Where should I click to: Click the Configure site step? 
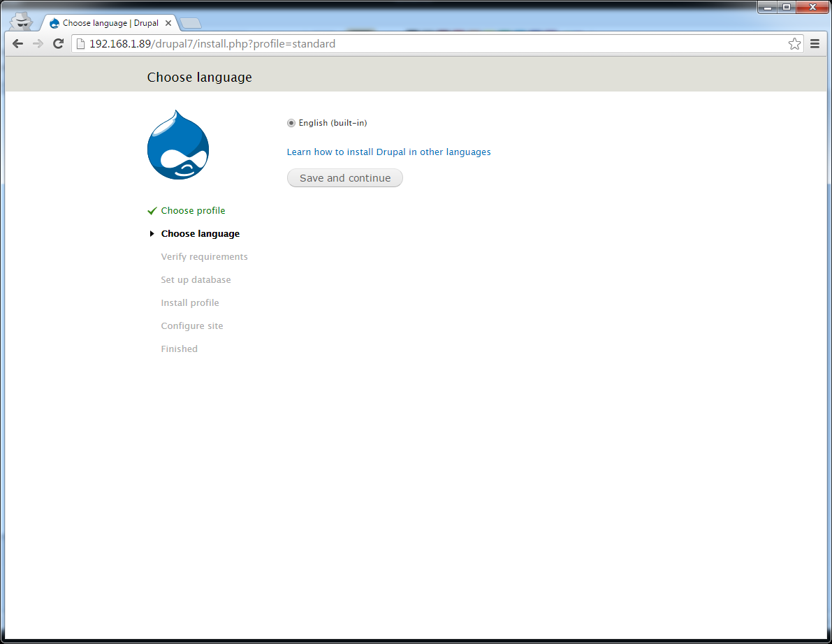192,325
